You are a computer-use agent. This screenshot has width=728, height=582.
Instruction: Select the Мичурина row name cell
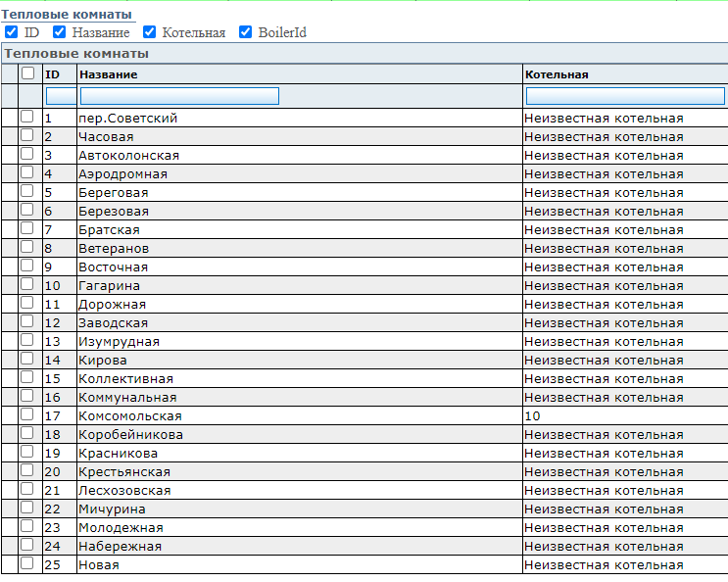pos(113,509)
